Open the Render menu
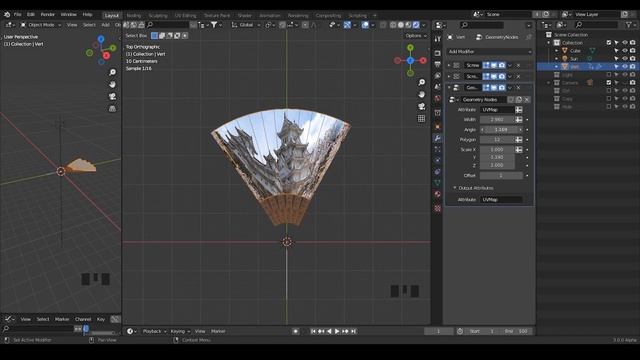 point(47,14)
